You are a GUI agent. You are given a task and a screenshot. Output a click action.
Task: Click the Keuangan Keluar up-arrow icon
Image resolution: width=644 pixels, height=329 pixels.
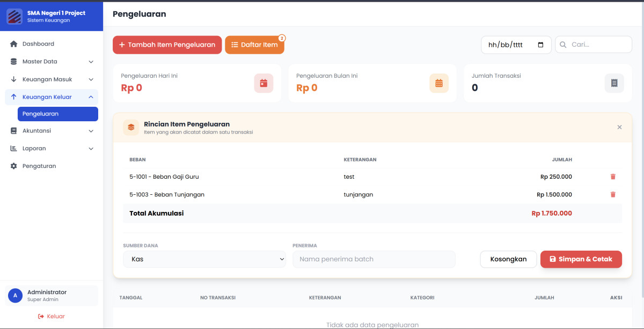14,97
